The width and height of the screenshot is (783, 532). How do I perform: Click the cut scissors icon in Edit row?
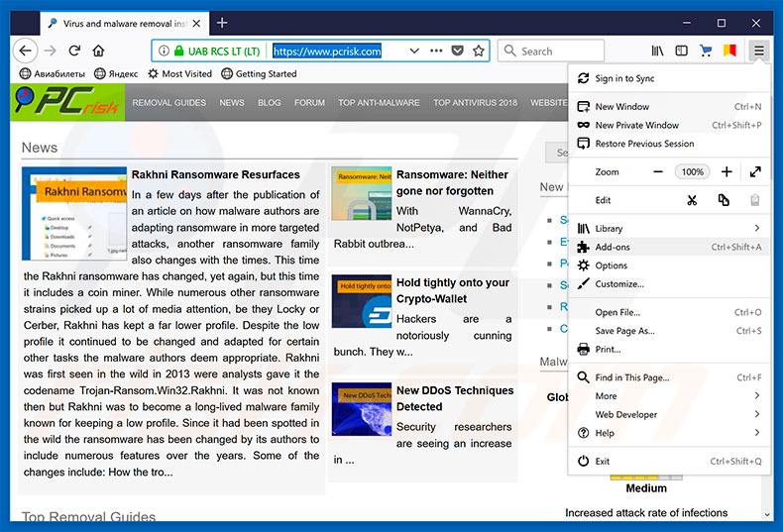coord(692,200)
